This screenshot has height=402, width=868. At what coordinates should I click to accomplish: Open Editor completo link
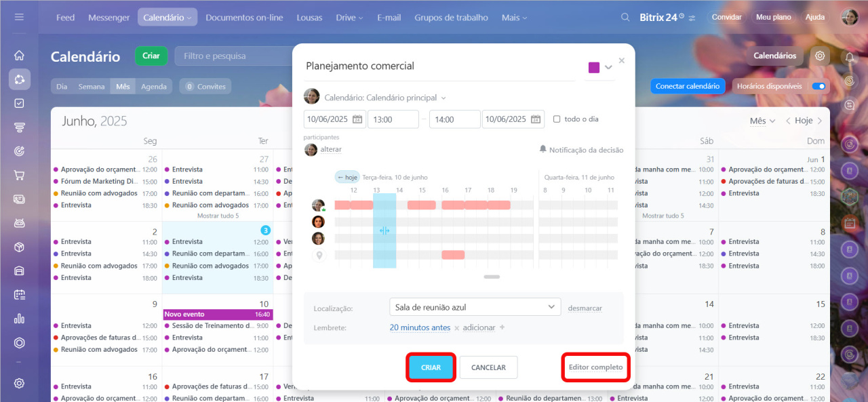point(595,367)
